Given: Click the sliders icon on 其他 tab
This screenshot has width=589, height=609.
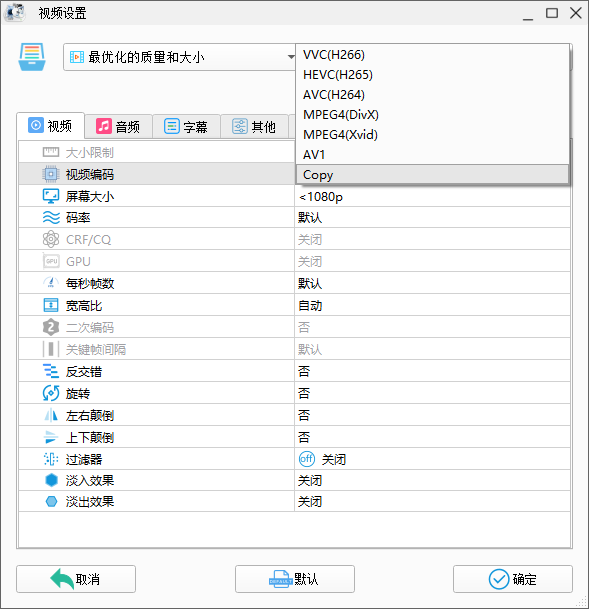Looking at the screenshot, I should pos(240,126).
